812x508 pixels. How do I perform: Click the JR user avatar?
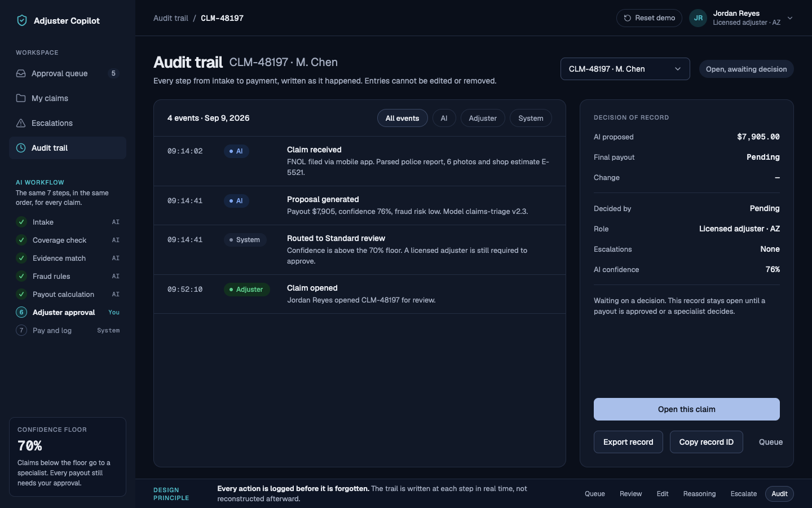(698, 18)
